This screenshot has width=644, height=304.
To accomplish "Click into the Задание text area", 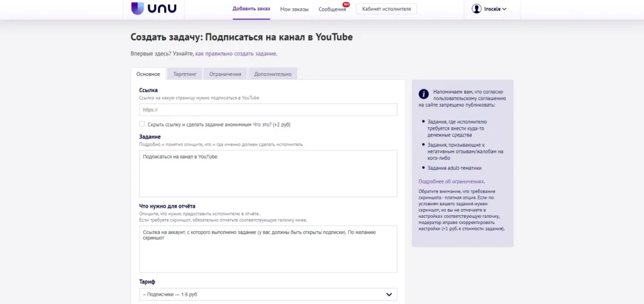I will (x=268, y=173).
